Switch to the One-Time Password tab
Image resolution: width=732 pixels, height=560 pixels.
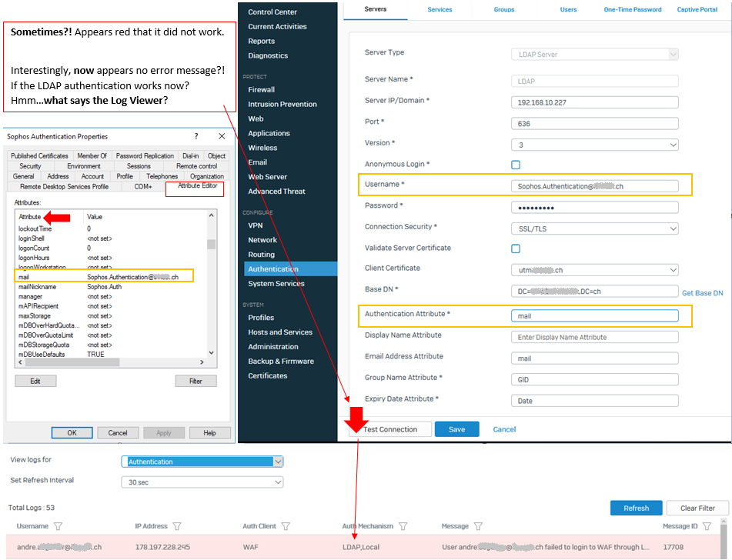(633, 9)
